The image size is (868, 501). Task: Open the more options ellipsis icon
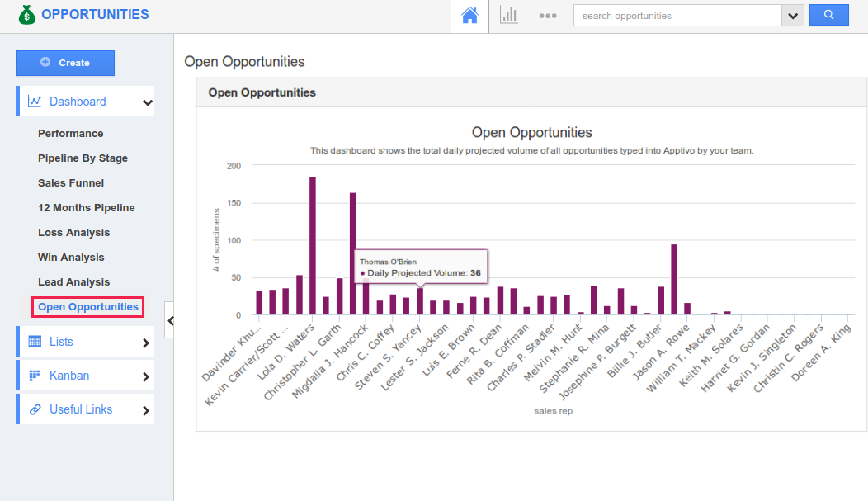coord(548,16)
